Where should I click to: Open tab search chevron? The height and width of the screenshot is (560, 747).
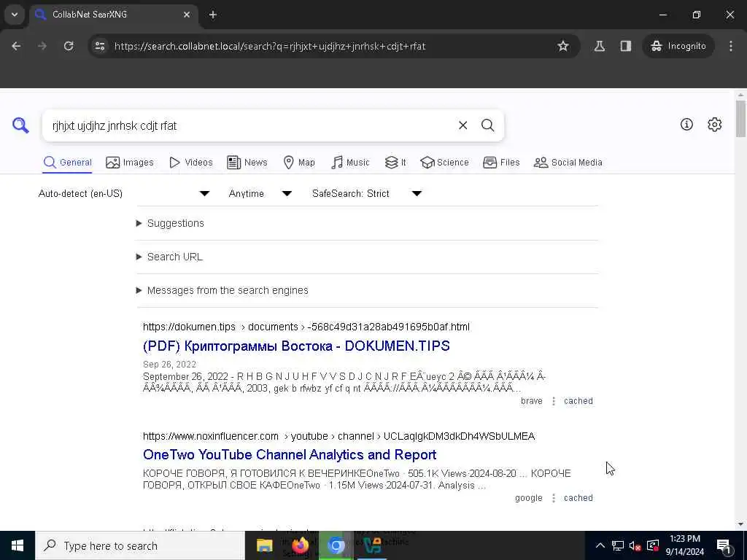(15, 15)
